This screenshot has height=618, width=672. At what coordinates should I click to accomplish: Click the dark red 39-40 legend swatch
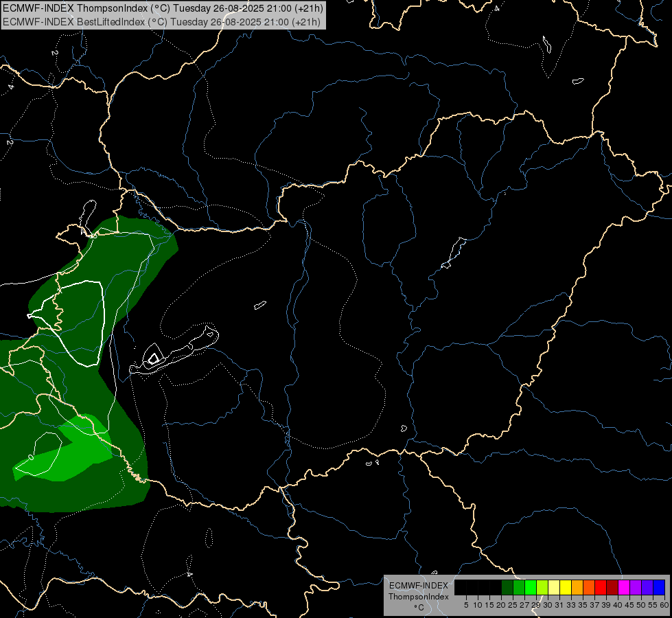point(612,587)
